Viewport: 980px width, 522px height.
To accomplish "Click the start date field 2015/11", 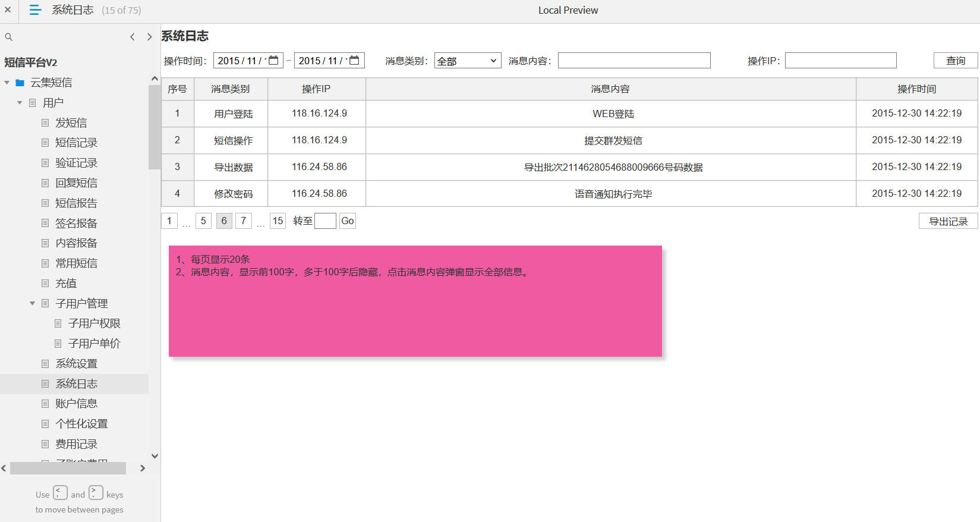I will pos(248,61).
